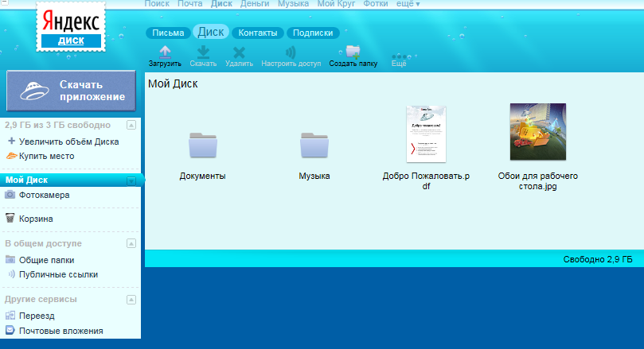The width and height of the screenshot is (644, 349).
Task: Click the Корзина trash bin icon
Action: pos(10,218)
